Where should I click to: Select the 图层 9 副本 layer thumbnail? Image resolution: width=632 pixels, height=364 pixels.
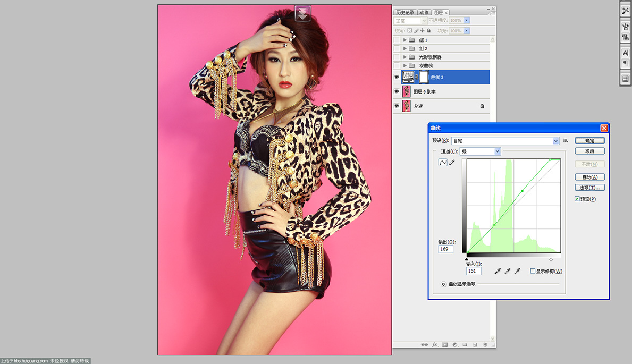pos(406,91)
